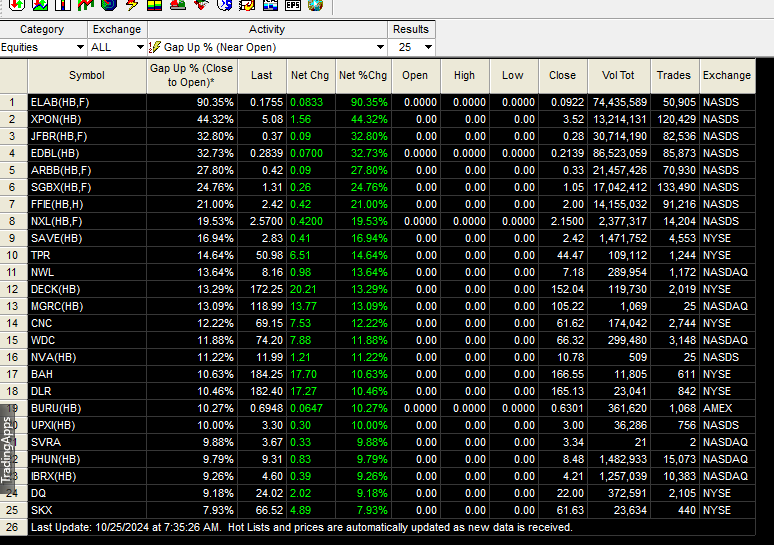The height and width of the screenshot is (545, 774).
Task: Select the XPON(HB) symbol cell
Action: [87, 119]
